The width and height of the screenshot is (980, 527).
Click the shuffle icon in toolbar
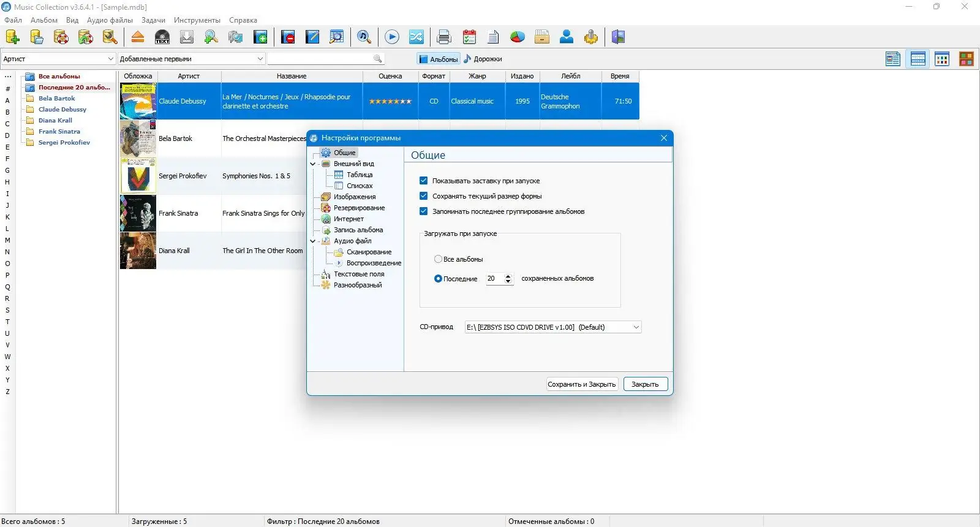click(417, 37)
